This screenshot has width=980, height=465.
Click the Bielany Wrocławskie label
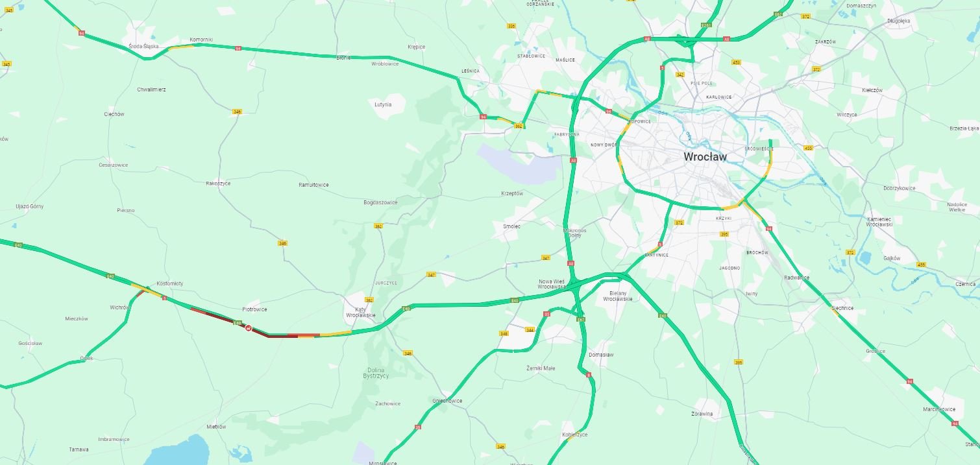pos(618,296)
